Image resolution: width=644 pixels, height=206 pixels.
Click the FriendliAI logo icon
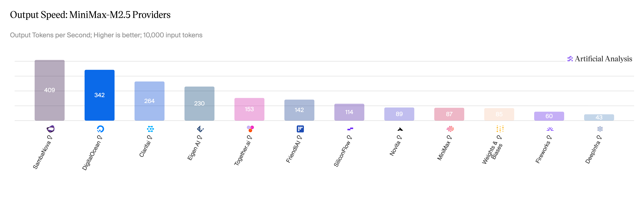click(x=300, y=129)
